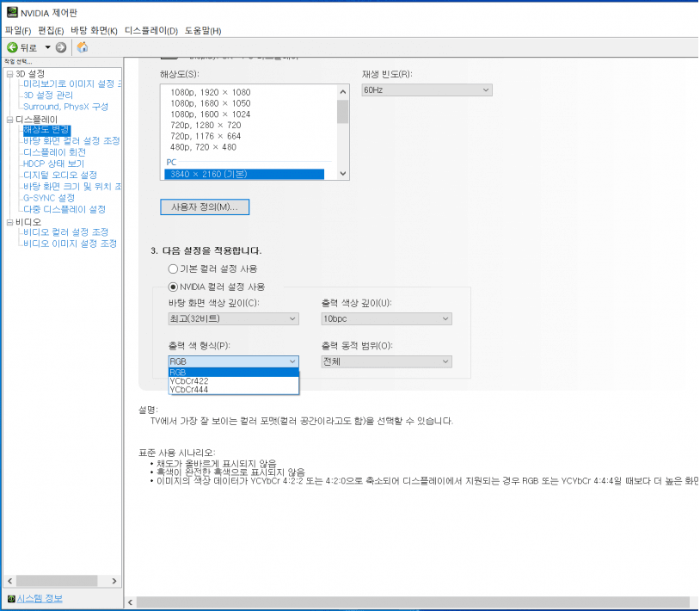The width and height of the screenshot is (700, 611).
Task: Choose YCbCr444 from the output color format list
Action: point(189,390)
